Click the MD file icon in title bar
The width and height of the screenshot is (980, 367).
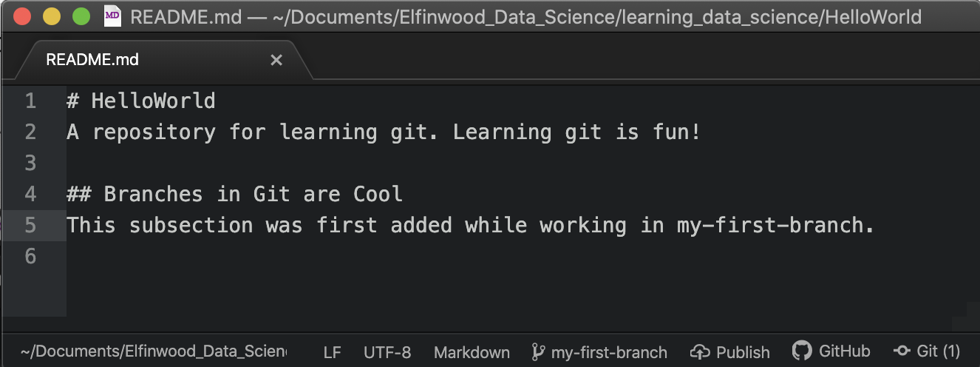[x=112, y=16]
